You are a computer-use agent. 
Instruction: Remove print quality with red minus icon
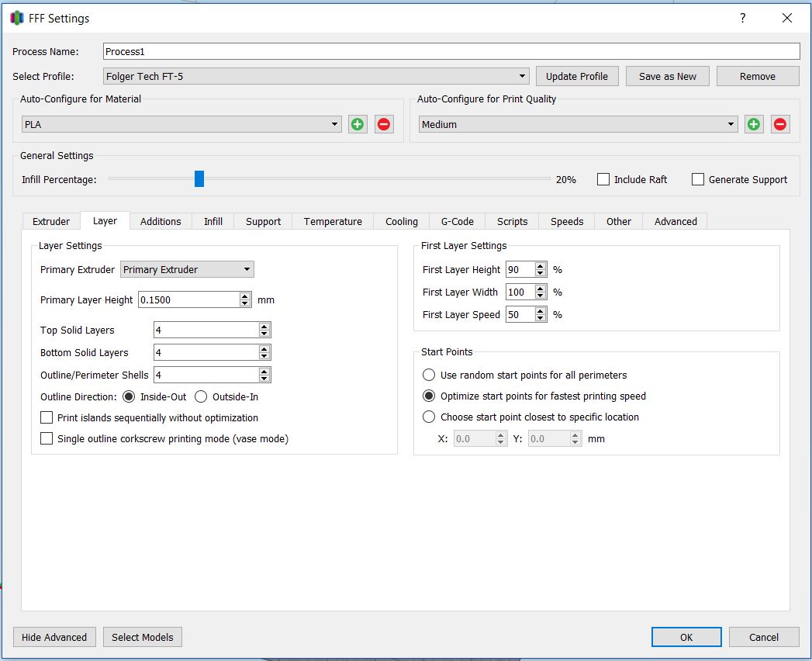[x=780, y=124]
